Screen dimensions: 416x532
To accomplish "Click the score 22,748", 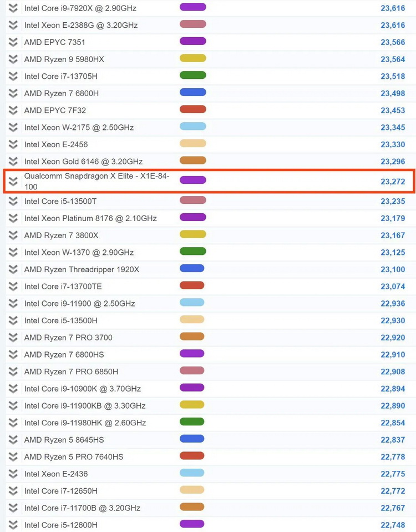I will pyautogui.click(x=393, y=525).
